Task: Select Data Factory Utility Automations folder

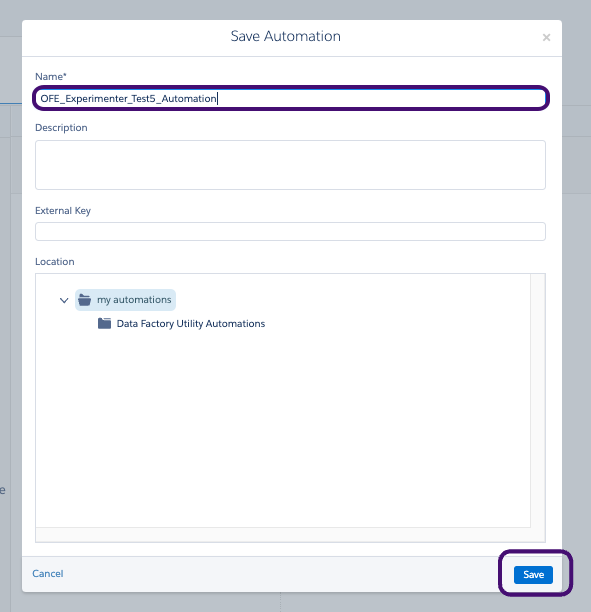Action: click(182, 324)
